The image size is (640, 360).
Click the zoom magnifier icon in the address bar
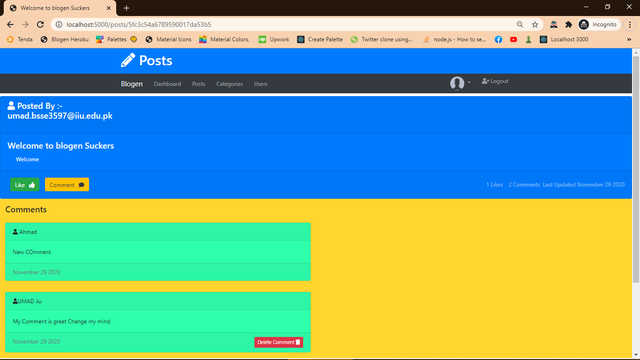pos(520,24)
